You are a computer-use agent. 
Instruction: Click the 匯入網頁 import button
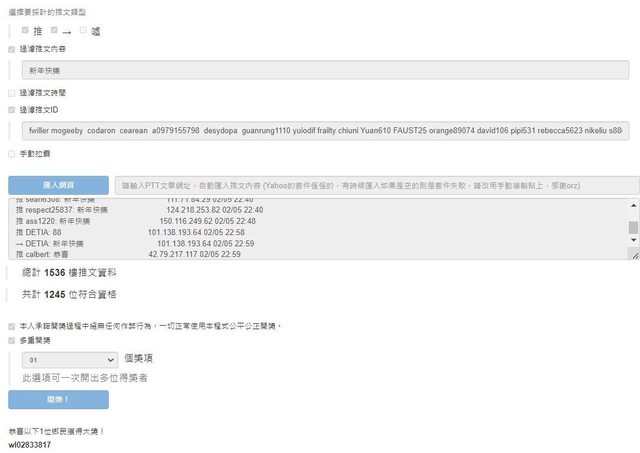pyautogui.click(x=58, y=185)
